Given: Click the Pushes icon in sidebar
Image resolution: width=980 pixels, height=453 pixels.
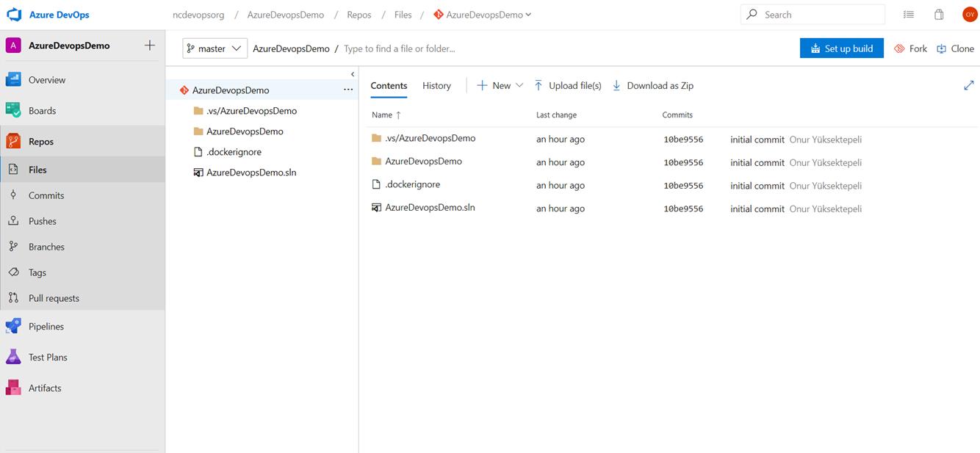Looking at the screenshot, I should pyautogui.click(x=13, y=221).
